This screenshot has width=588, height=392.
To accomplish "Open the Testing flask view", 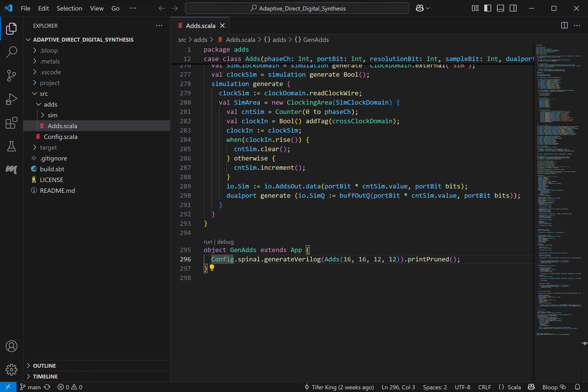I will [11, 146].
